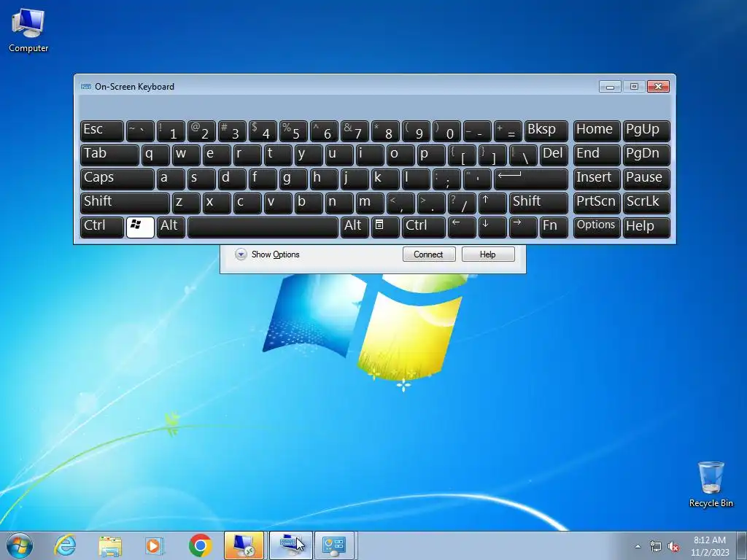Show hidden tray icons arrow

(x=638, y=546)
